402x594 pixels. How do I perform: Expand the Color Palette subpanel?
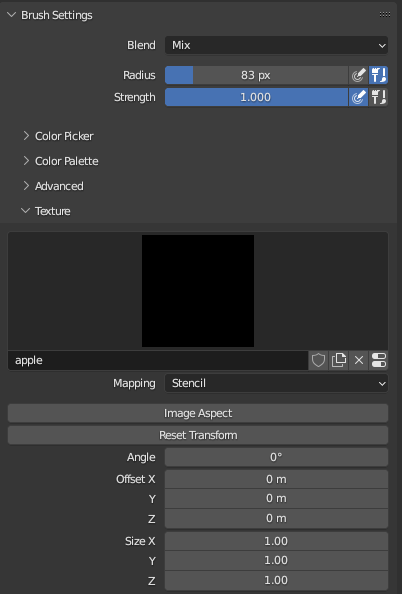(x=26, y=161)
